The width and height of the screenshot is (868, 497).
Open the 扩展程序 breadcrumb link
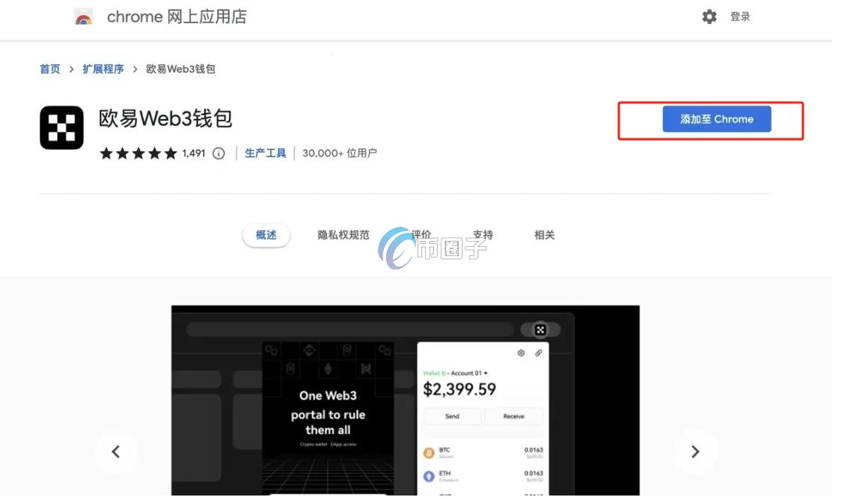click(x=103, y=68)
